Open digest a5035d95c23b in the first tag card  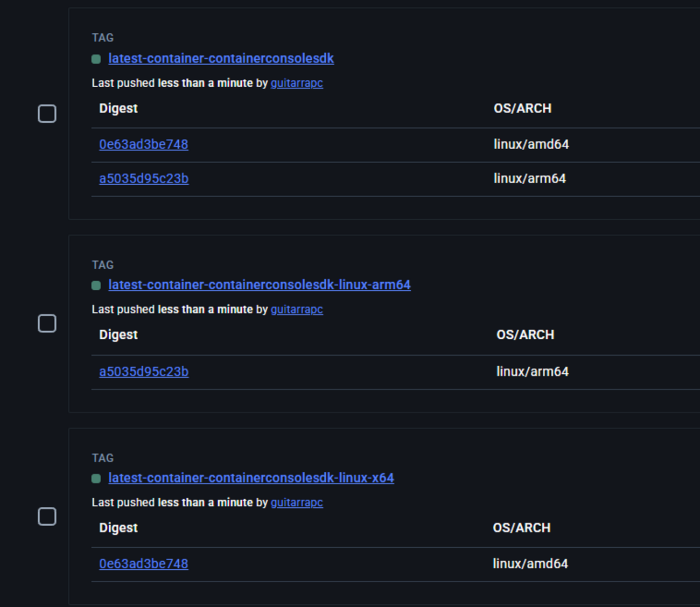click(x=144, y=178)
